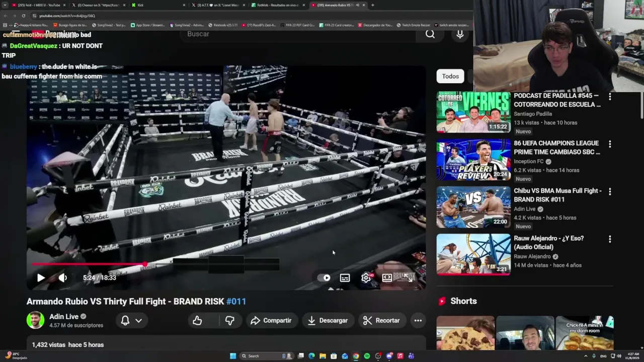This screenshot has width=644, height=362.
Task: Play the paused boxing video
Action: (x=41, y=278)
